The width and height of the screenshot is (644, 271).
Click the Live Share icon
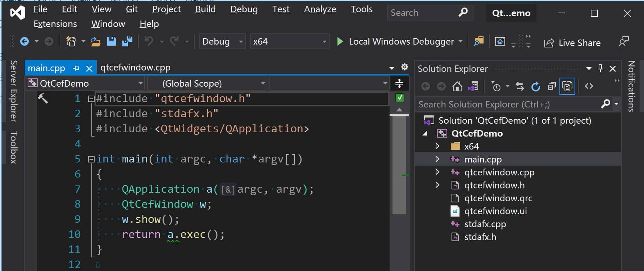point(549,43)
